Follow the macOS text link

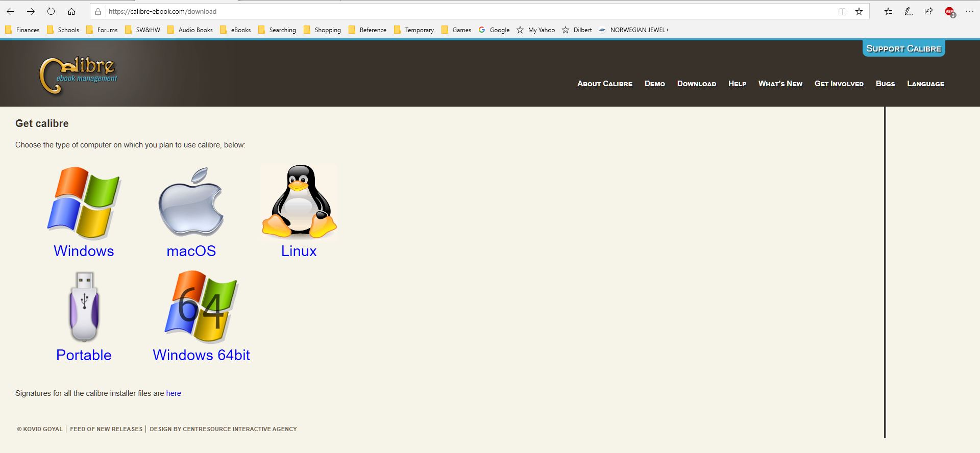[191, 251]
